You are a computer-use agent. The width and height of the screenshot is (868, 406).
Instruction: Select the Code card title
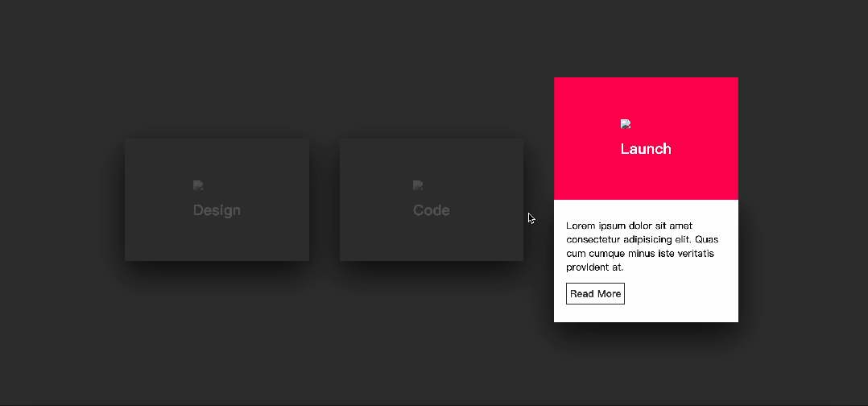coord(431,210)
